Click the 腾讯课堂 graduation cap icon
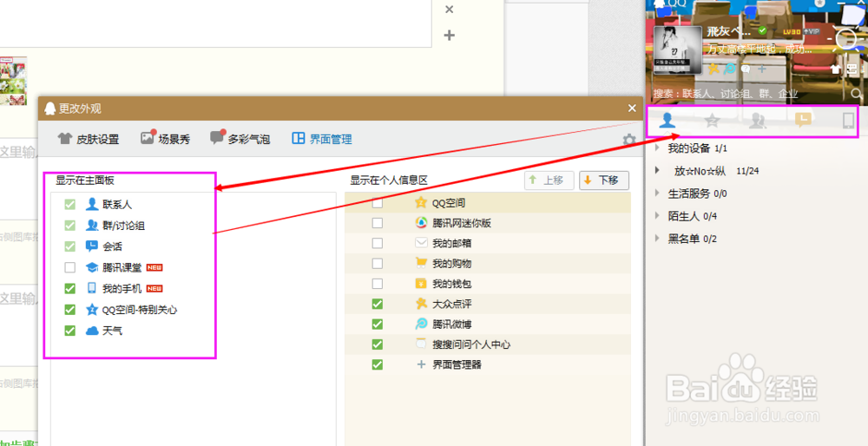 pos(91,268)
